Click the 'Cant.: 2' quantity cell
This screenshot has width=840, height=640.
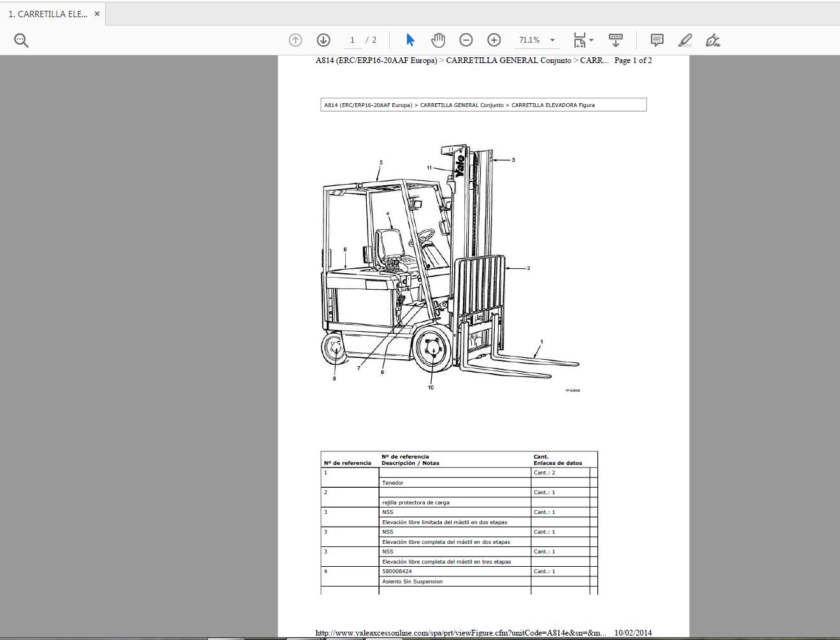(x=560, y=473)
